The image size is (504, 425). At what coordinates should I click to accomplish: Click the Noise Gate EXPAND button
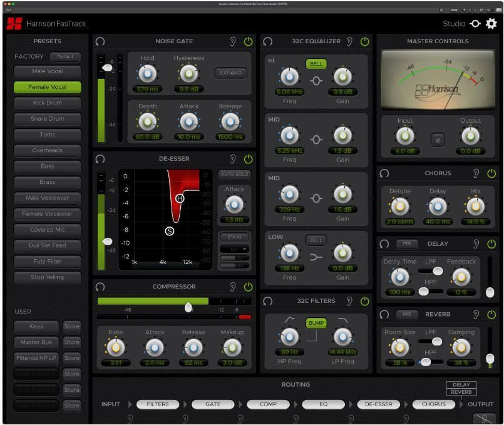coord(231,73)
